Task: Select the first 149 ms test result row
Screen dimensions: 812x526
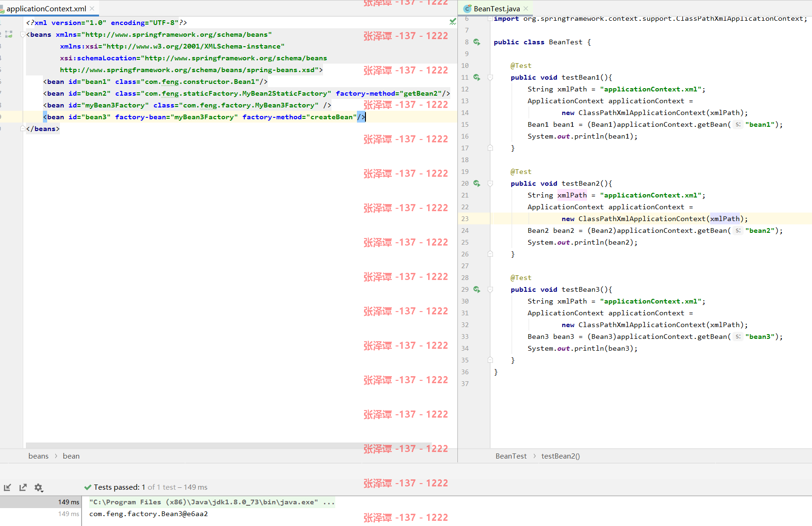Action: (x=41, y=502)
